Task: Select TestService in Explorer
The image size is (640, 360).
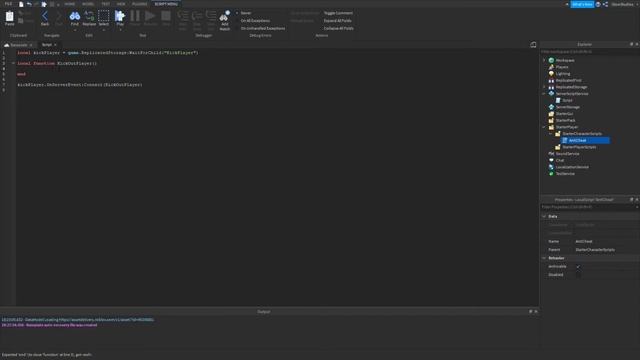Action: point(565,174)
